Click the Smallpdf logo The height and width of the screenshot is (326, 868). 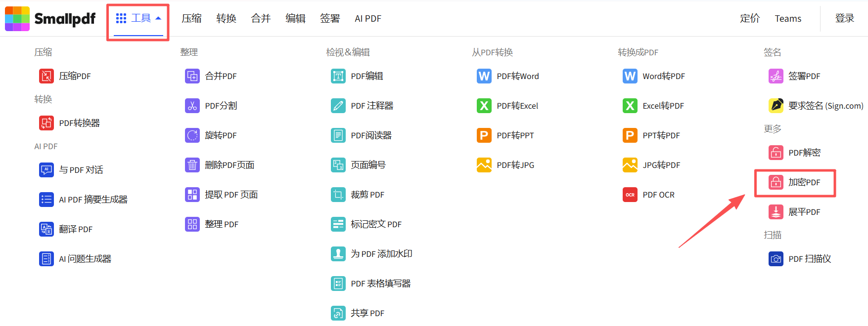[x=50, y=19]
